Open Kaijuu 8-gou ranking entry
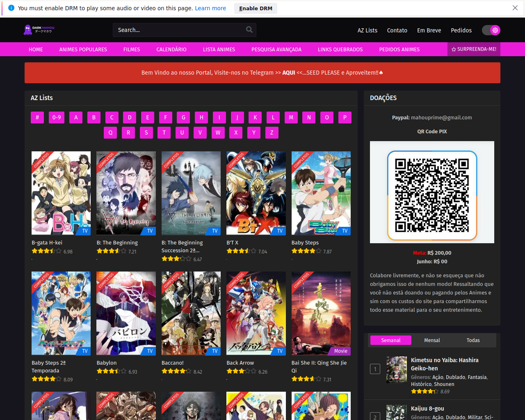Viewport: 525px width, 420px height. point(427,409)
